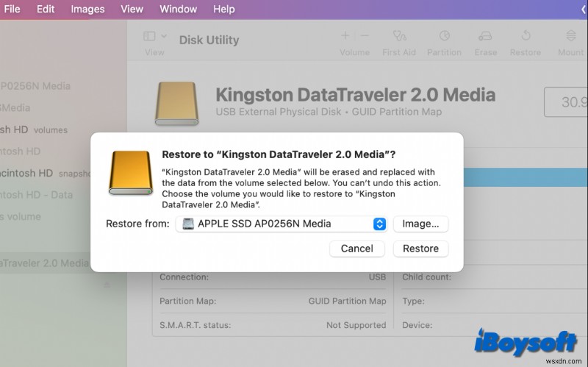Open the View menu in menu bar
The height and width of the screenshot is (367, 588).
coord(132,9)
